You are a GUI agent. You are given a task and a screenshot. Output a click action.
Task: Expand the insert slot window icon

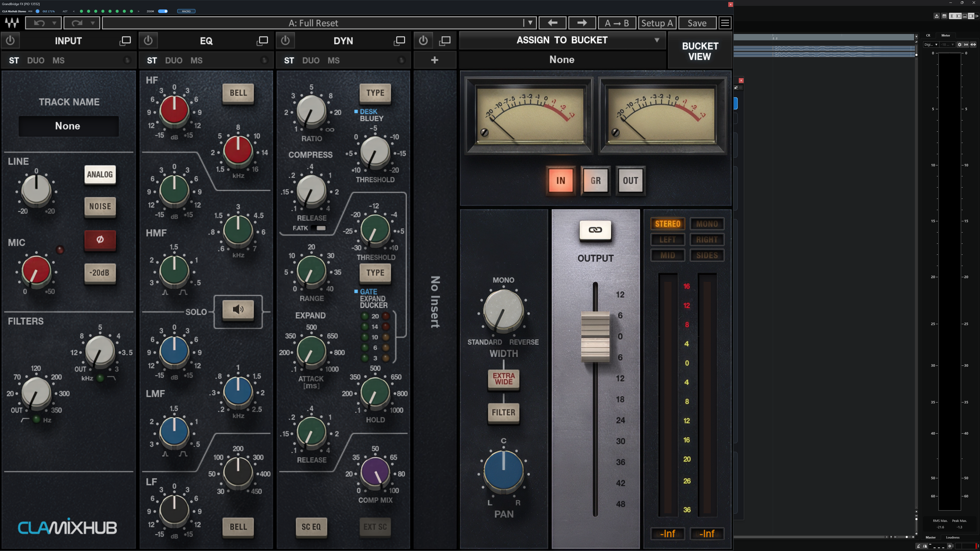point(445,41)
